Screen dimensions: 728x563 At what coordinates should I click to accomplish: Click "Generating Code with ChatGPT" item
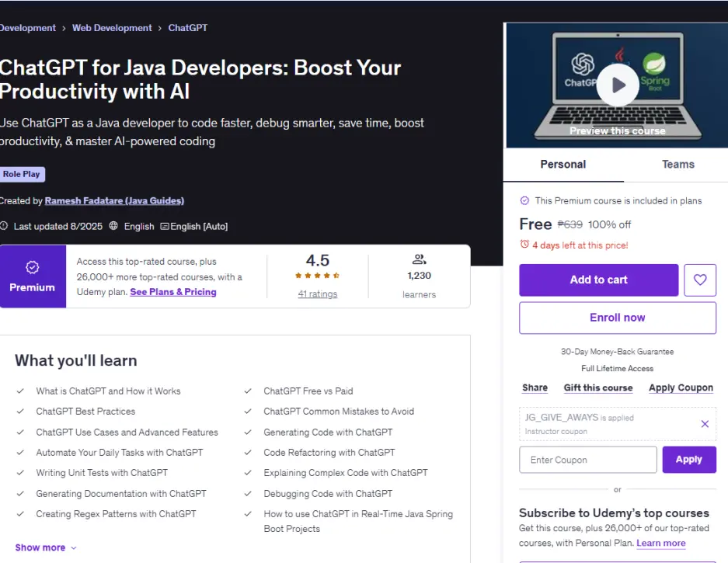(328, 433)
